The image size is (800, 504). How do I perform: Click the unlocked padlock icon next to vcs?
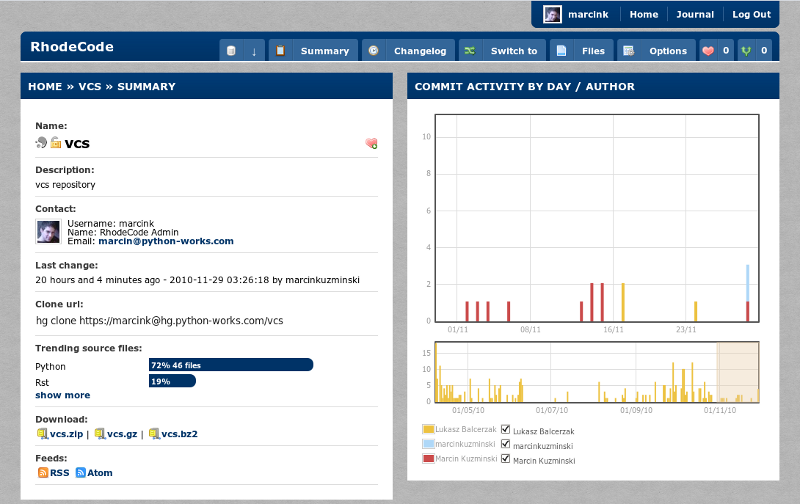click(56, 143)
